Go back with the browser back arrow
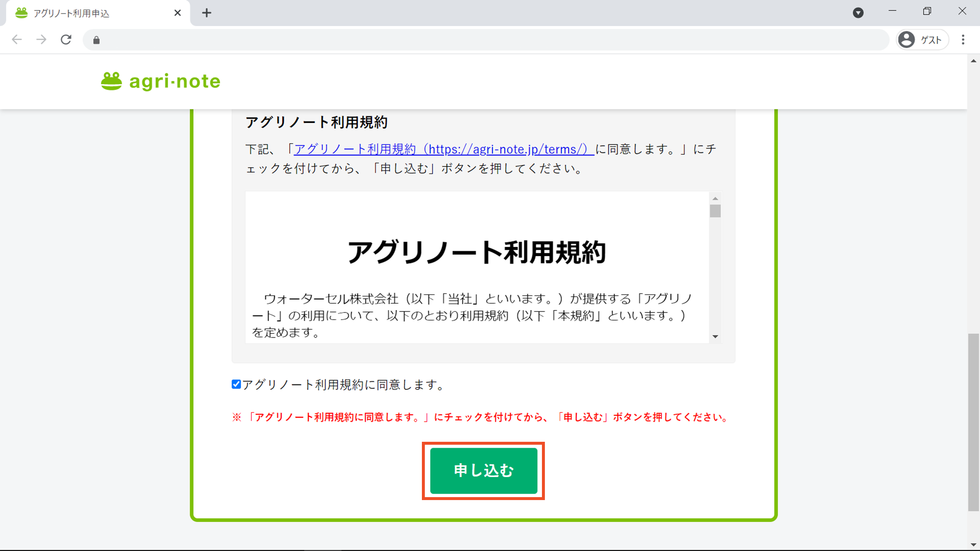980x551 pixels. [17, 40]
